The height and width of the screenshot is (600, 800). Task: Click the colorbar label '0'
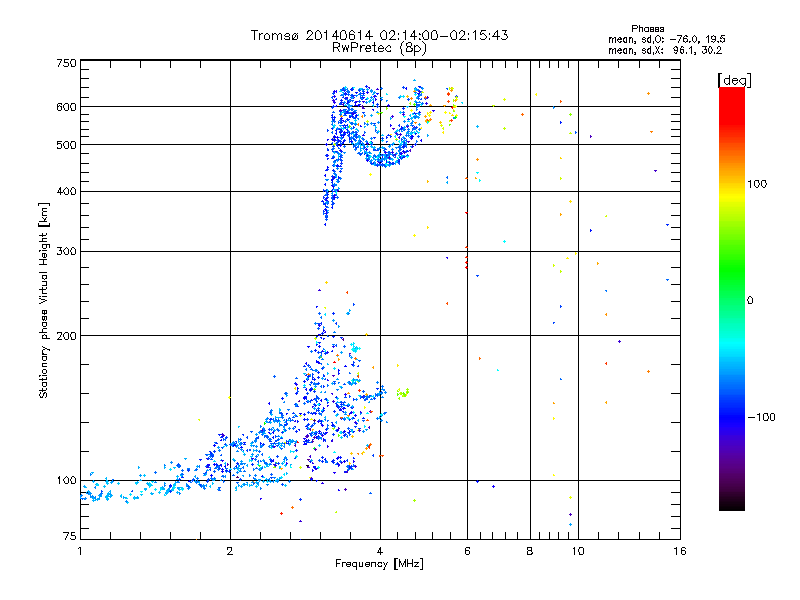pos(750,301)
